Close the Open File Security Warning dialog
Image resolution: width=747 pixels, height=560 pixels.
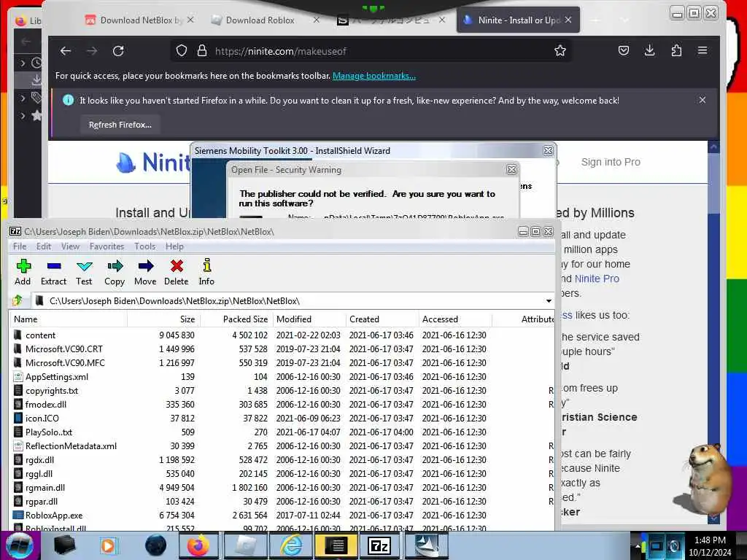pyautogui.click(x=511, y=169)
